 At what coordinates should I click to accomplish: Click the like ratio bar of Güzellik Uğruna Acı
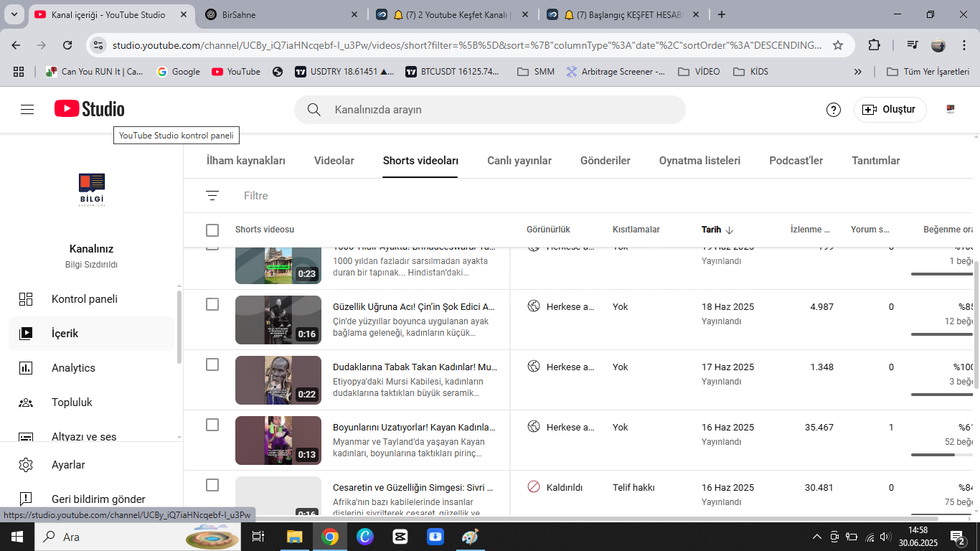point(942,334)
